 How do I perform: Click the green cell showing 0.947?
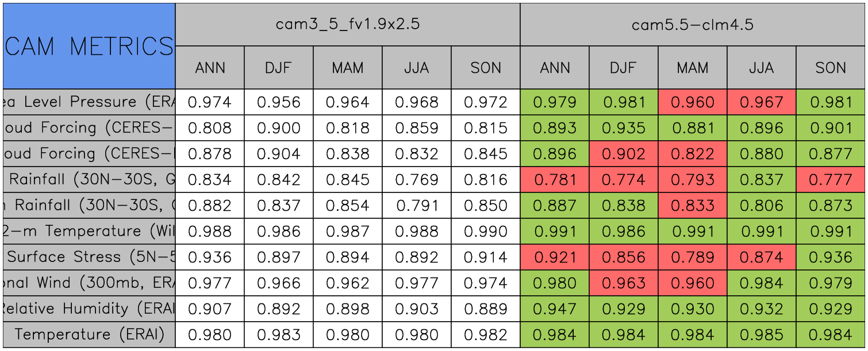coord(555,309)
